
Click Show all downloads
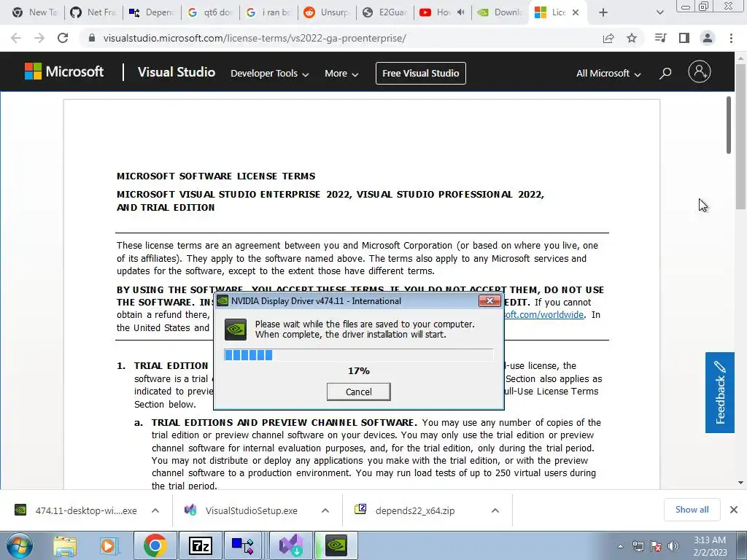pos(692,510)
